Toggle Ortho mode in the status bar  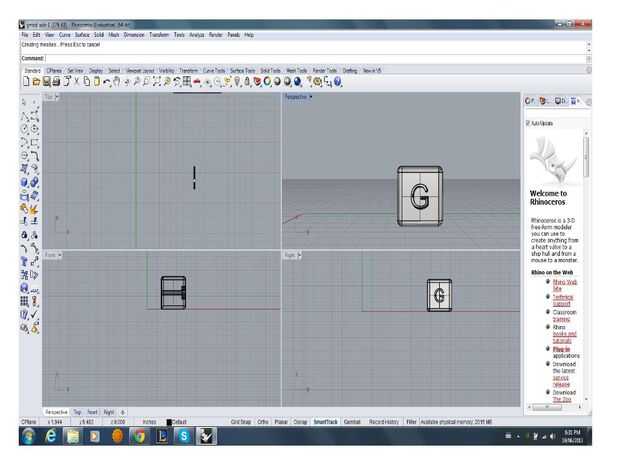263,422
